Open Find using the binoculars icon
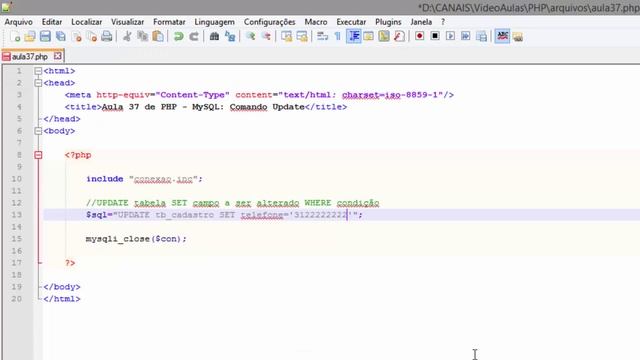 (214, 37)
